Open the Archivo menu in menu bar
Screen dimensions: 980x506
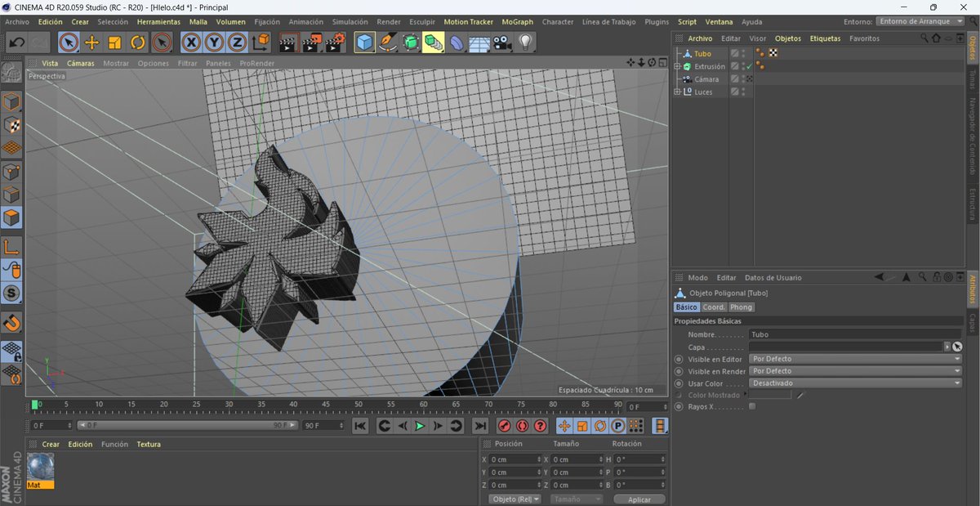tap(17, 22)
